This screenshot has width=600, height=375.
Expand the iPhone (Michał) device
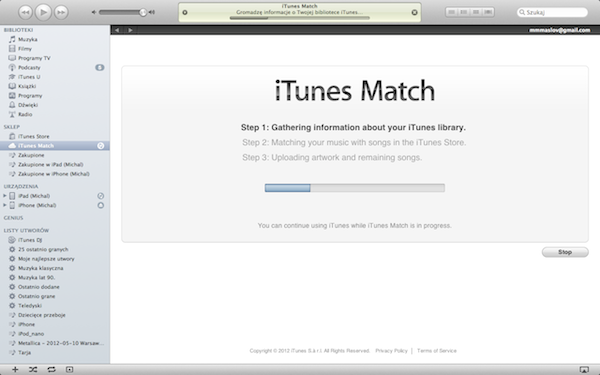[x=5, y=205]
